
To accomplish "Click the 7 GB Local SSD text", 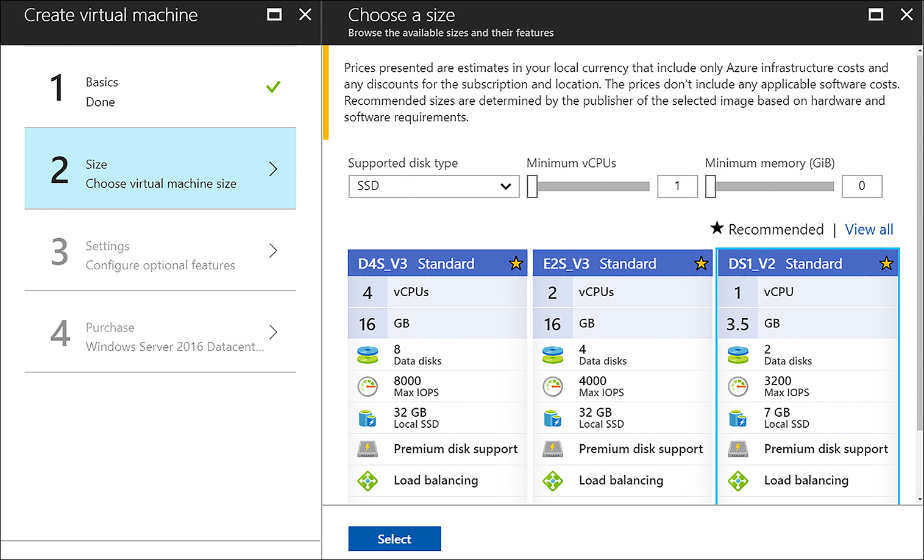I will coord(787,418).
